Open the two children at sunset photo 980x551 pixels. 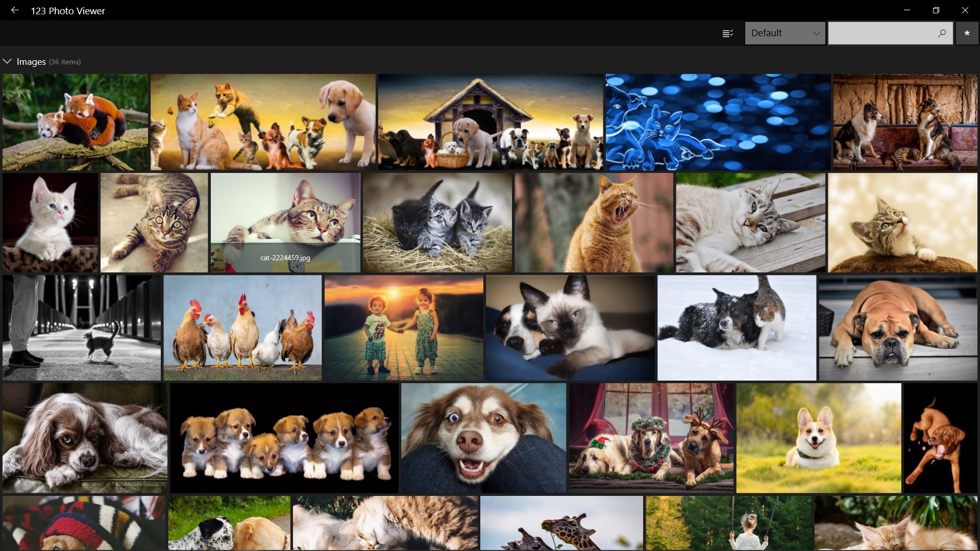click(x=403, y=328)
